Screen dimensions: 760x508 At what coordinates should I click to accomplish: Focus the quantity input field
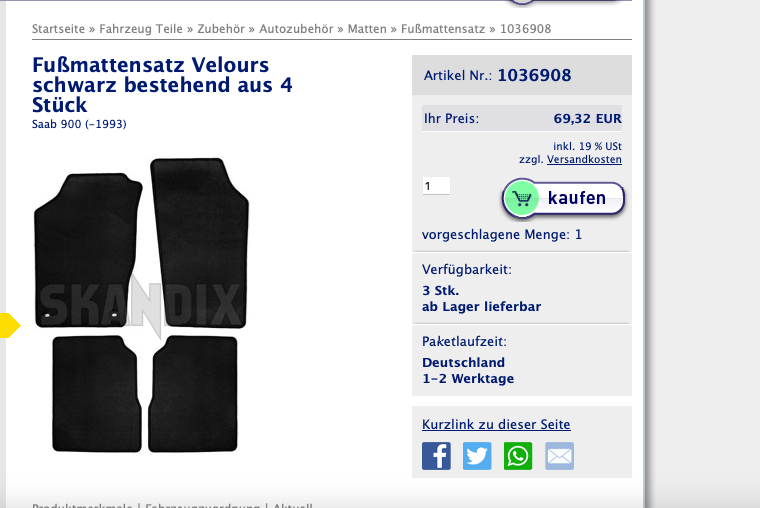436,186
